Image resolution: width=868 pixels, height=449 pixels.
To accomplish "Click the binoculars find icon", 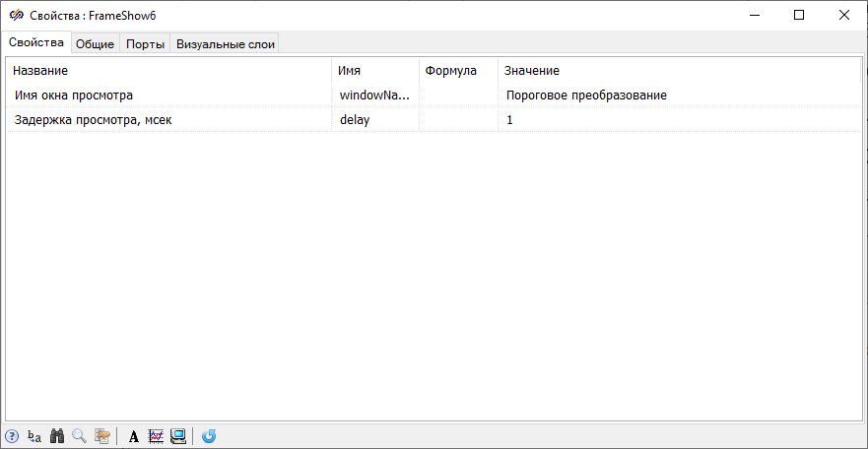I will pyautogui.click(x=57, y=436).
